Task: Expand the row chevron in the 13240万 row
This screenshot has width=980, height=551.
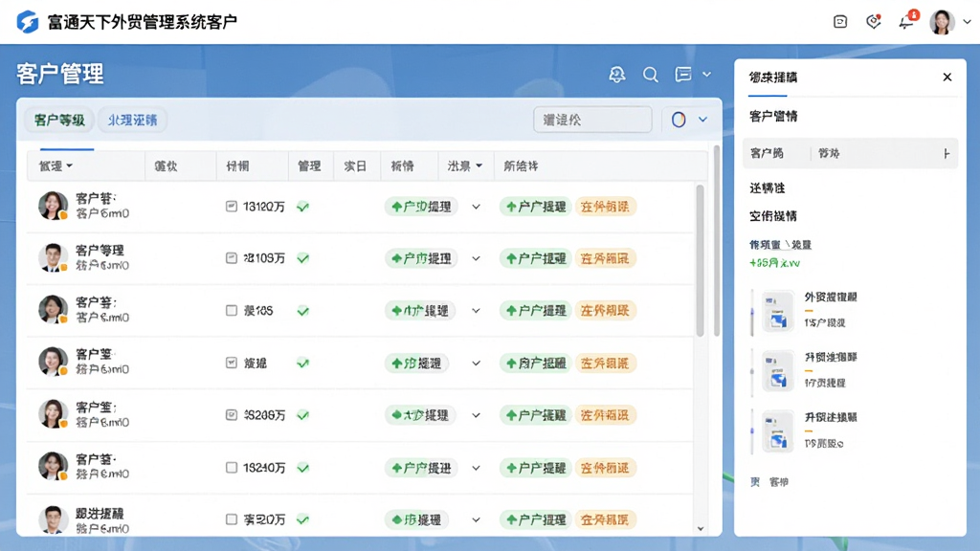Action: click(477, 467)
